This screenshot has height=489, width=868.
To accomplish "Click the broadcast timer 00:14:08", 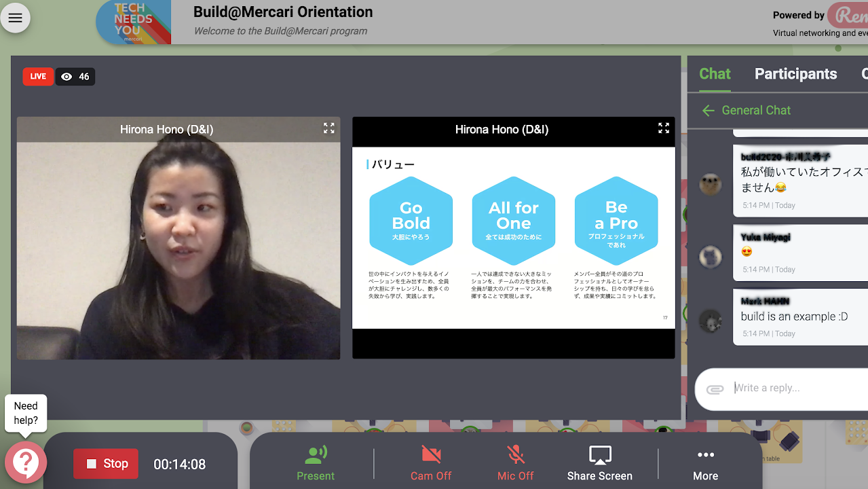I will click(x=179, y=465).
